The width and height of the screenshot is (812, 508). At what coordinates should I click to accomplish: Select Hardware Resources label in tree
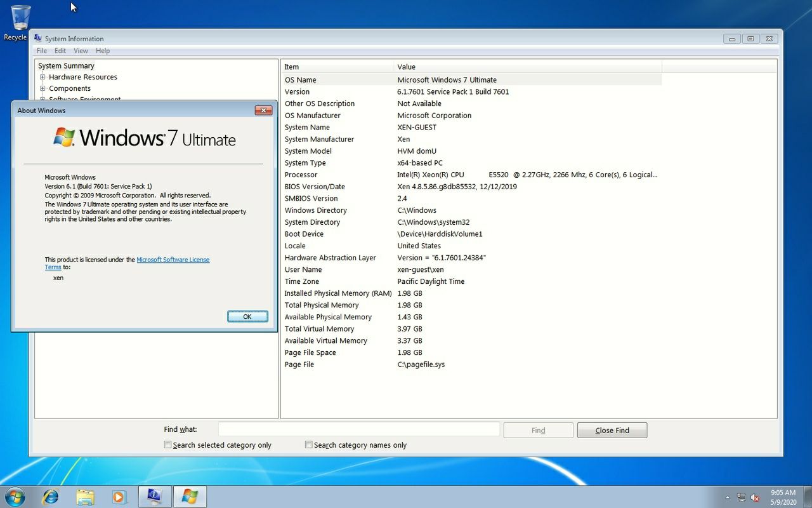pos(83,77)
